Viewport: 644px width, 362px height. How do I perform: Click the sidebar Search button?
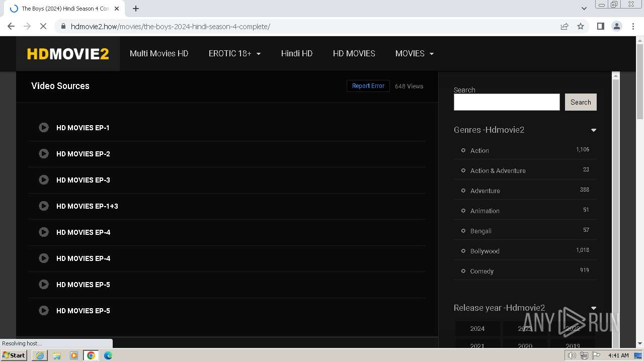[581, 102]
